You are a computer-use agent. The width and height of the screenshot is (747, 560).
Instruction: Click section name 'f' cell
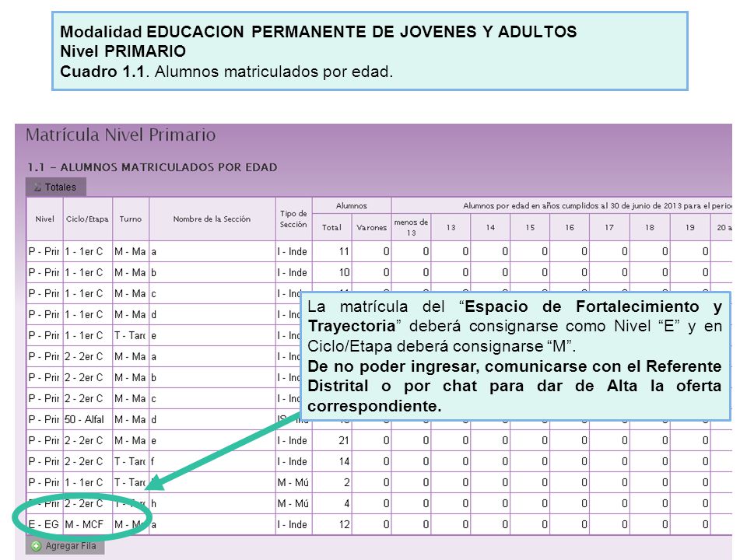(x=212, y=461)
